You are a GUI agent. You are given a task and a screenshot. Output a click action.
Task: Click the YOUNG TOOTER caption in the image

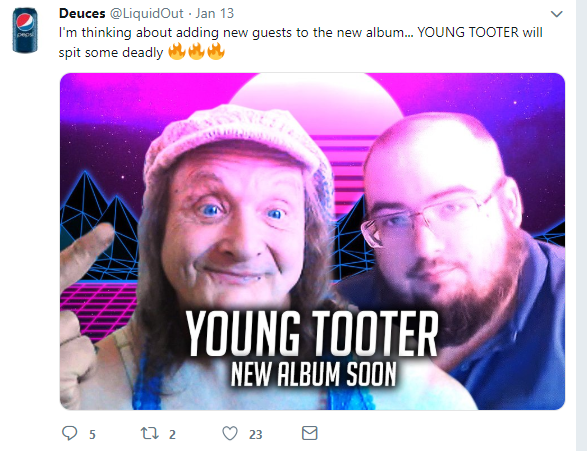(312, 333)
